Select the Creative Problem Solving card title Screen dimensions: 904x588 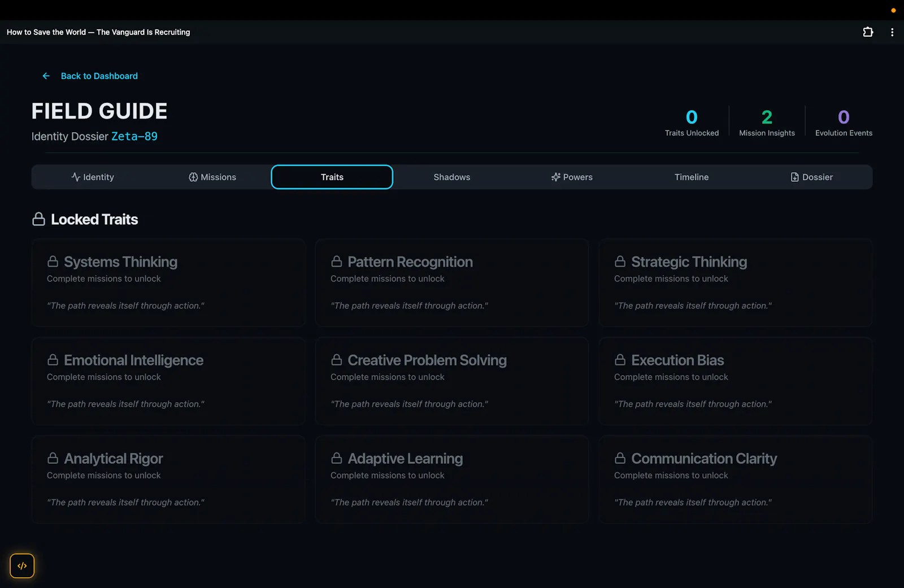click(427, 360)
